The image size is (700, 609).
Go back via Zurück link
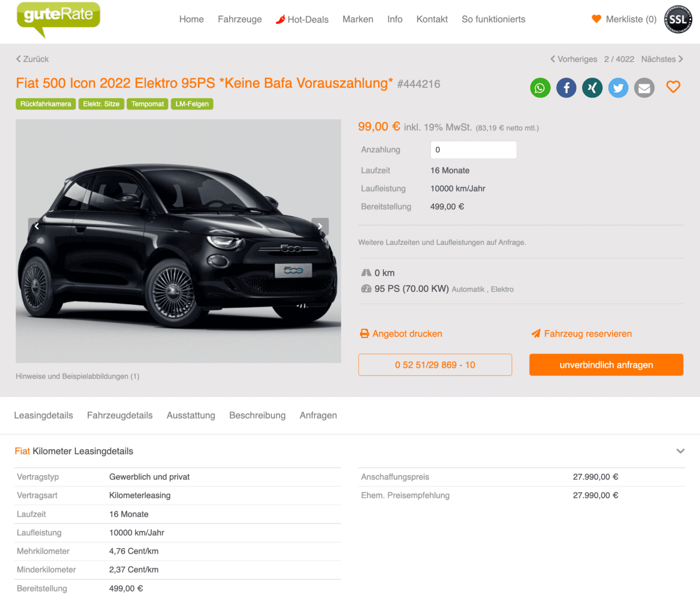click(x=32, y=59)
